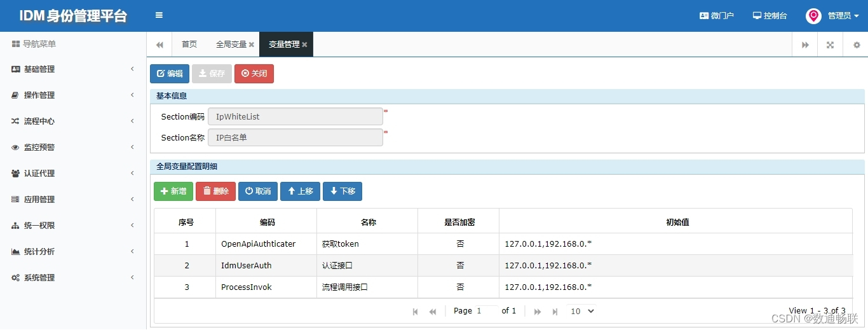Toggle the hamburger sidebar menu icon

pos(159,15)
